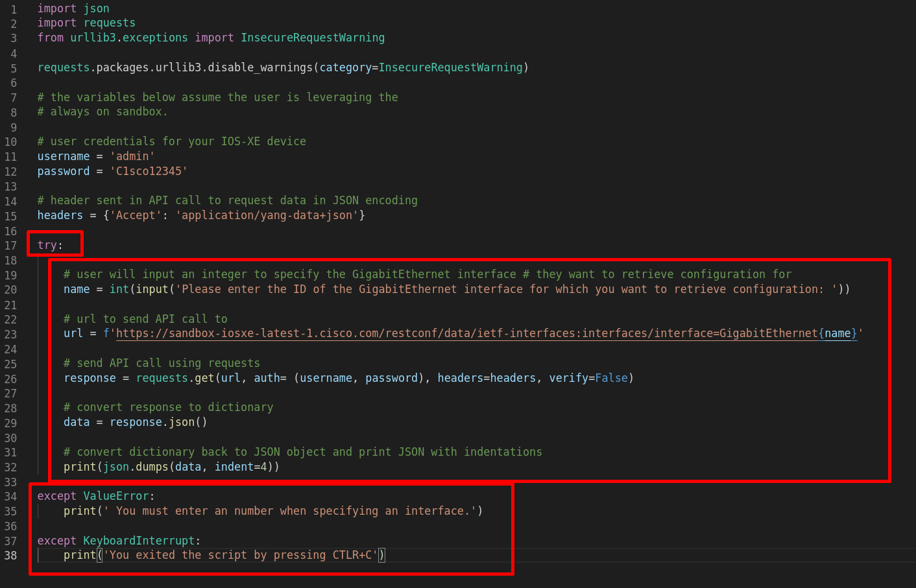Click the 'user credentials for your IOS-XE device' comment
This screenshot has height=588, width=916.
coord(172,141)
